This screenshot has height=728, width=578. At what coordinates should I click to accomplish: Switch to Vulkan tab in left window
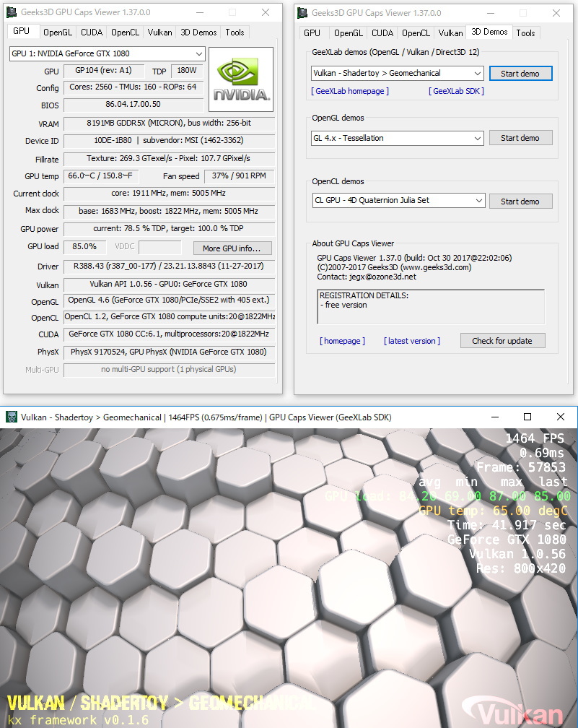[159, 32]
